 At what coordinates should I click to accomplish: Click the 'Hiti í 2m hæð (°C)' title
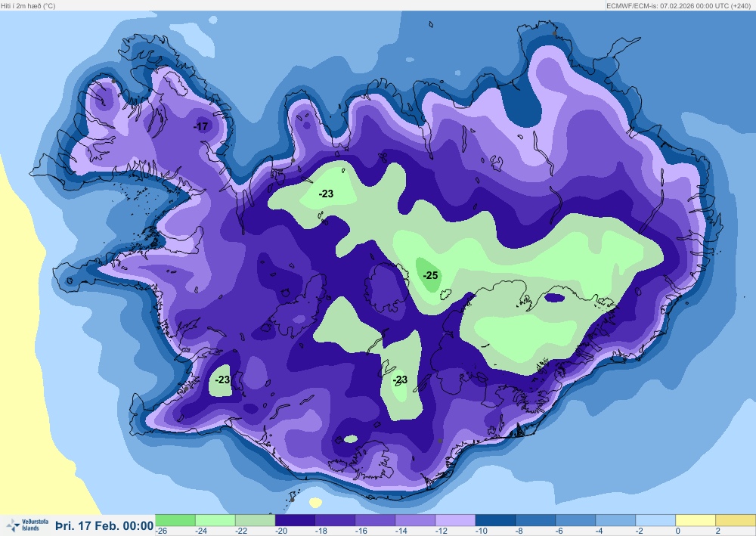click(28, 6)
